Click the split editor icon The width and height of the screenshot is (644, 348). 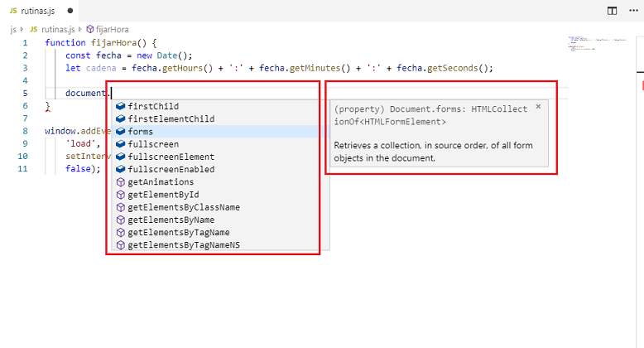coord(612,11)
